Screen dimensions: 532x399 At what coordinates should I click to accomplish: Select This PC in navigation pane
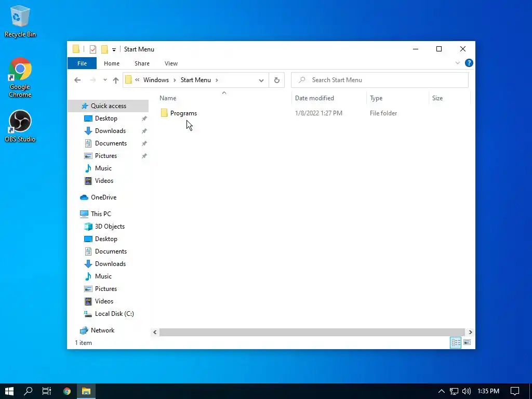(101, 214)
